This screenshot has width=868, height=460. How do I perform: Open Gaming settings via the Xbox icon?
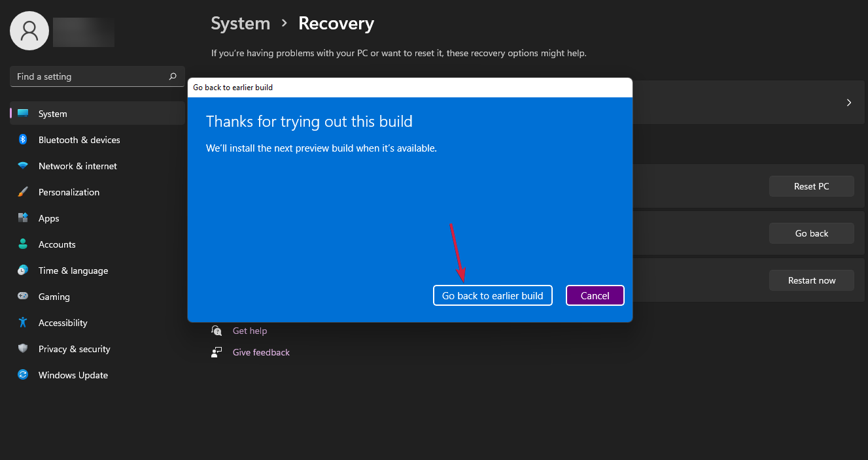[x=23, y=296]
